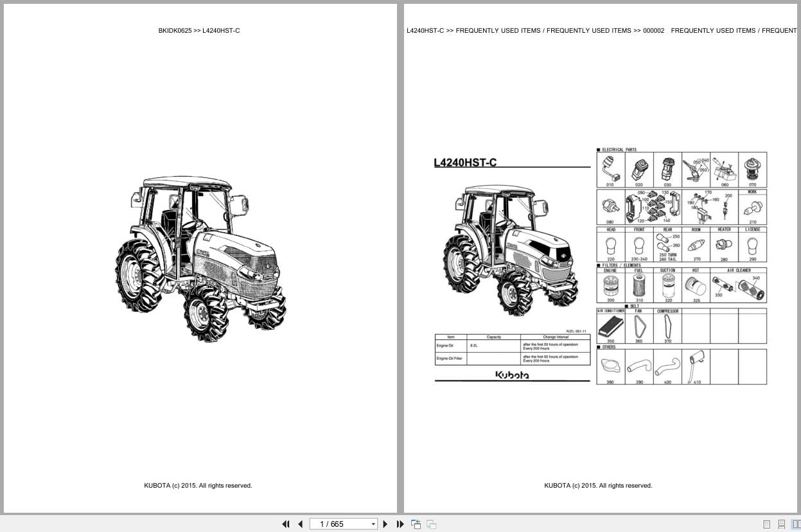Select the curved hose part 400
This screenshot has height=532, width=801.
point(667,367)
